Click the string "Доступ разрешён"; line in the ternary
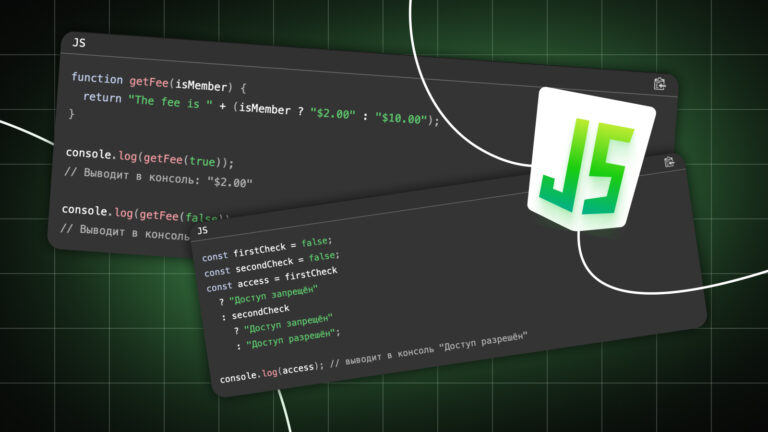This screenshot has width=768, height=432. [x=288, y=338]
